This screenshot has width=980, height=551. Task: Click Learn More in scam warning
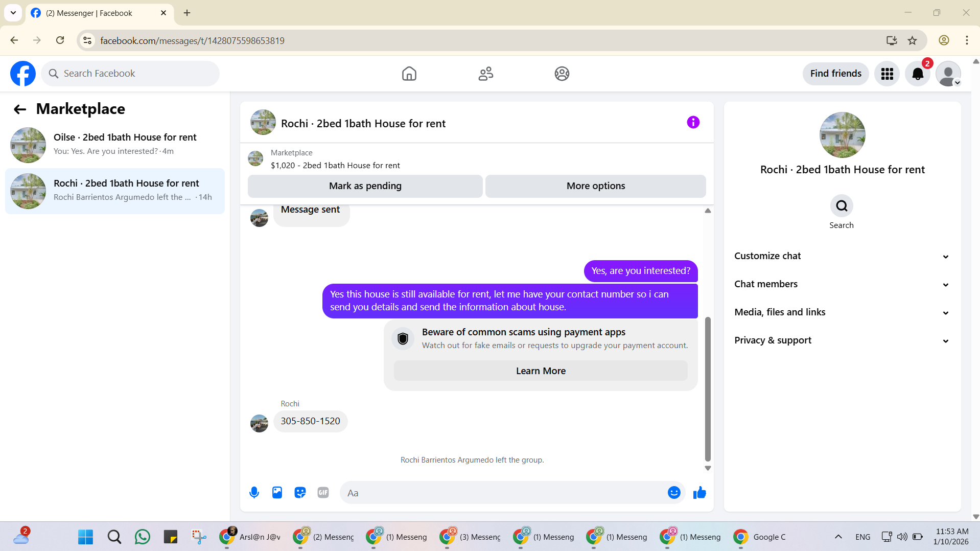tap(541, 371)
